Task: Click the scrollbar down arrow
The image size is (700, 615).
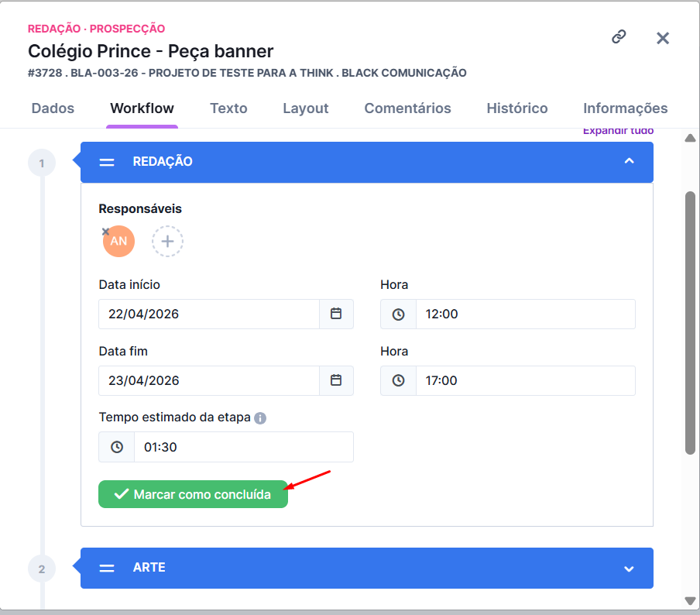Action: click(690, 601)
